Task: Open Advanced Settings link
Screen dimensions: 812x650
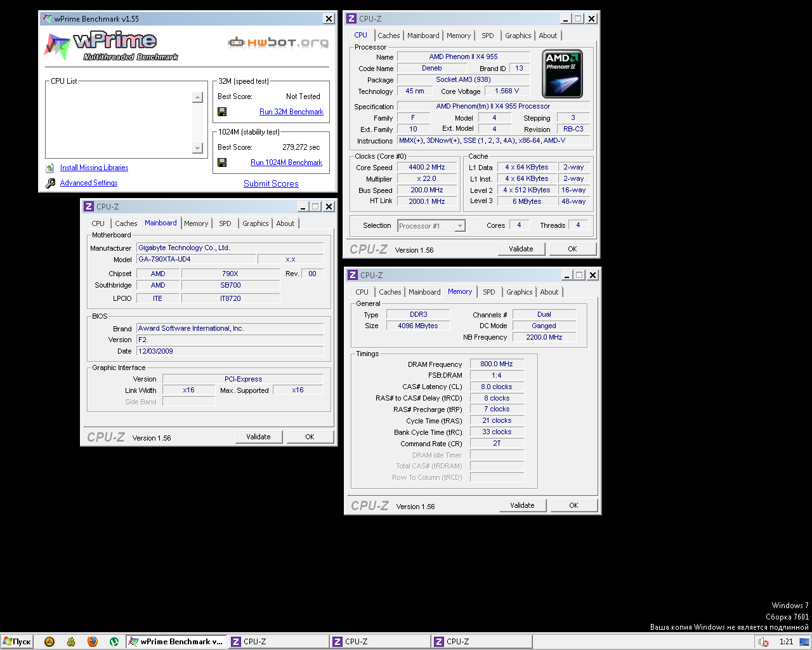Action: (89, 183)
